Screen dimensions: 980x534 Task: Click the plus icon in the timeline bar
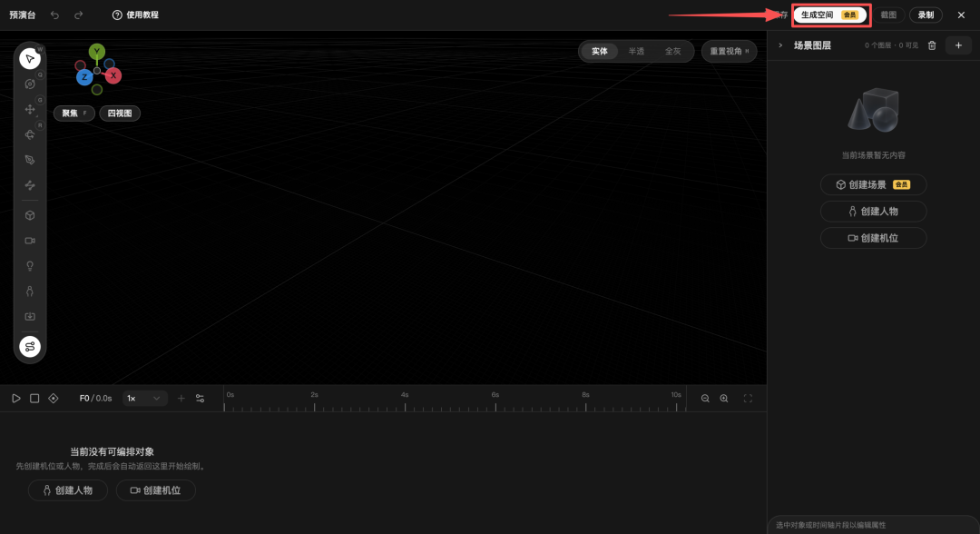point(181,399)
